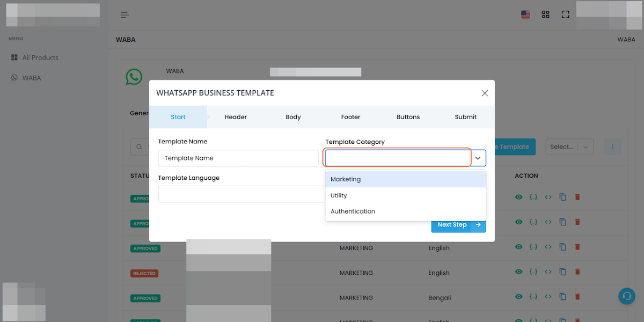Close the WhatsApp Business Template dialog
644x322 pixels.
pyautogui.click(x=485, y=93)
